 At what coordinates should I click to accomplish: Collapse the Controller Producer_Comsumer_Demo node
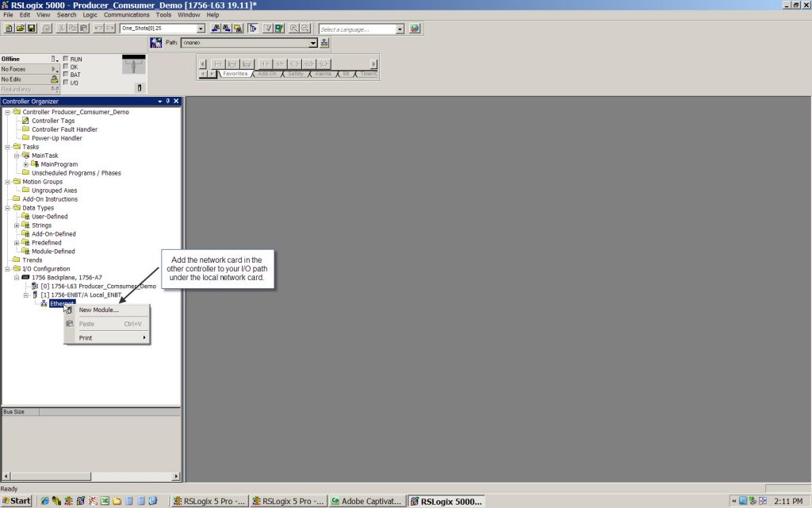pos(7,112)
